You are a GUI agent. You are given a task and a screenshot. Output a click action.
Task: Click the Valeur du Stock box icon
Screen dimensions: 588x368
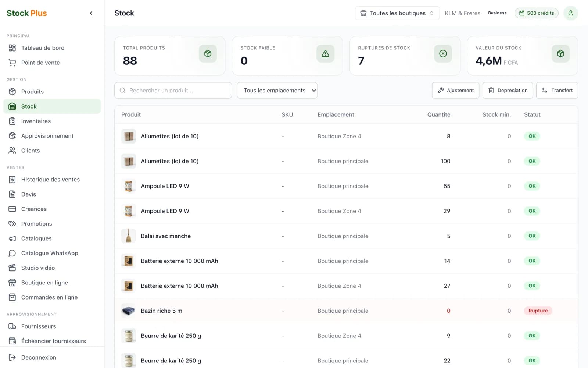pos(561,54)
